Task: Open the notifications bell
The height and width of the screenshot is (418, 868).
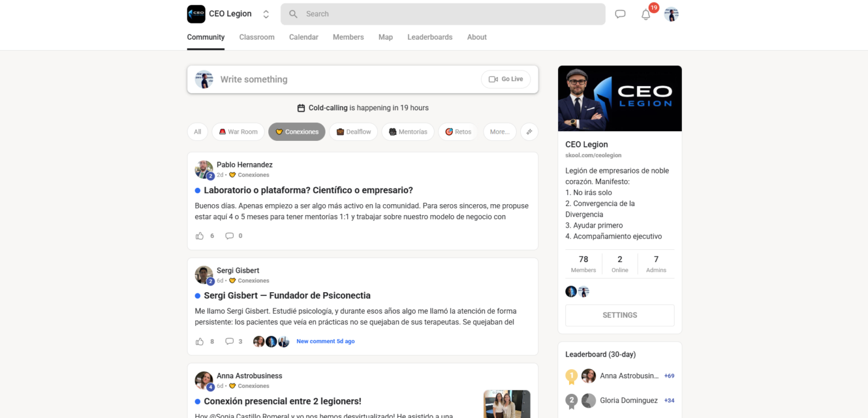Action: [646, 14]
